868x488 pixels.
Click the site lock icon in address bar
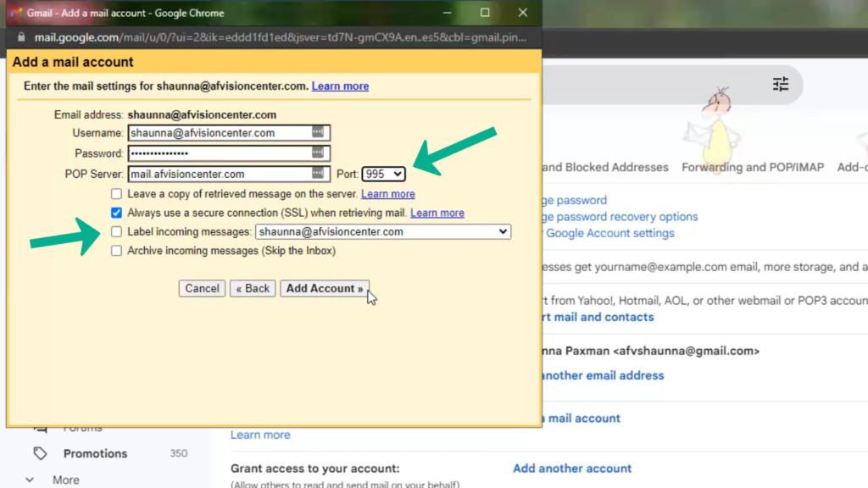[x=21, y=37]
